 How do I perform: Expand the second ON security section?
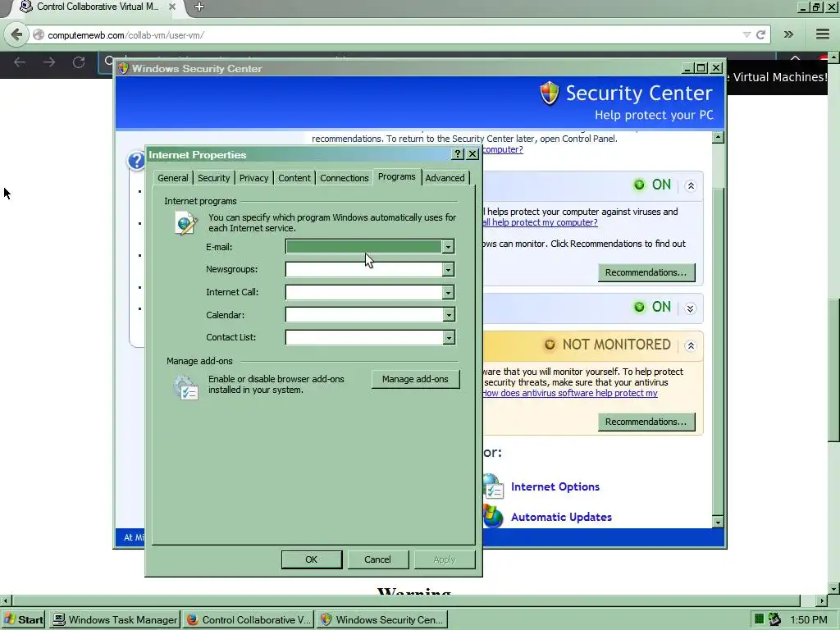(x=691, y=308)
